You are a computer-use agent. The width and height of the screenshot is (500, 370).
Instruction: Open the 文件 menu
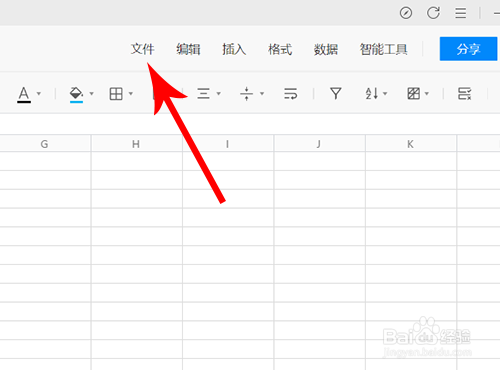[143, 49]
